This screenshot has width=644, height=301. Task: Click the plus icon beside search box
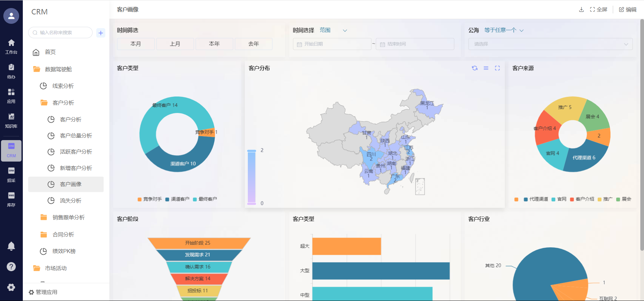coord(101,33)
